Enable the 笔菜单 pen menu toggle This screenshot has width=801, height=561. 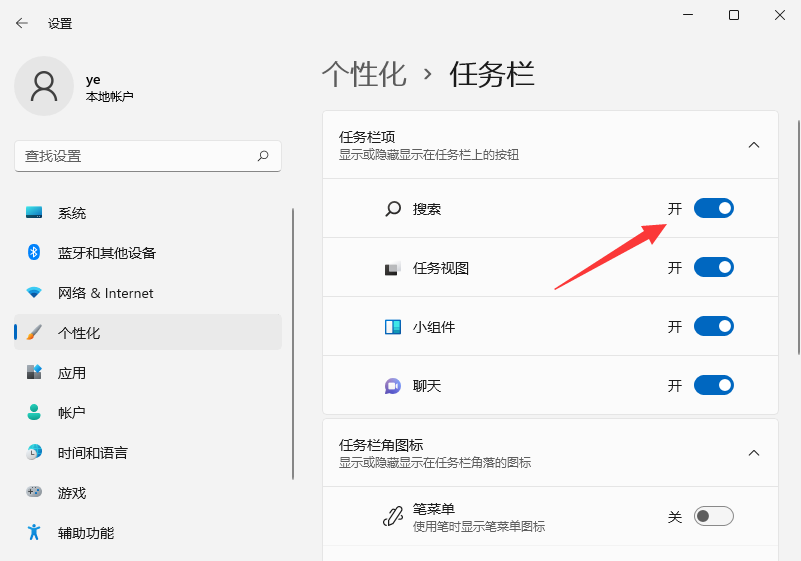coord(714,516)
